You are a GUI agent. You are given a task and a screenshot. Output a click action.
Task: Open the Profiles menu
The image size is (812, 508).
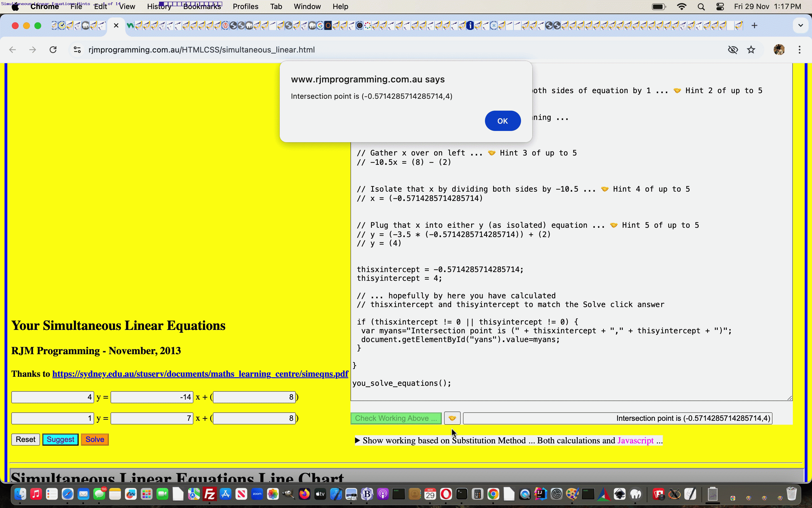click(245, 6)
